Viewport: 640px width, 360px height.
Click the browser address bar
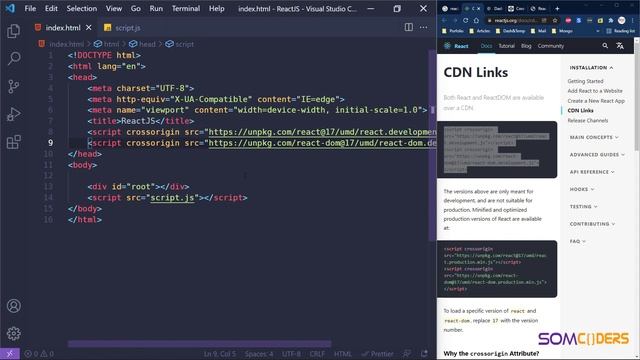pos(516,20)
